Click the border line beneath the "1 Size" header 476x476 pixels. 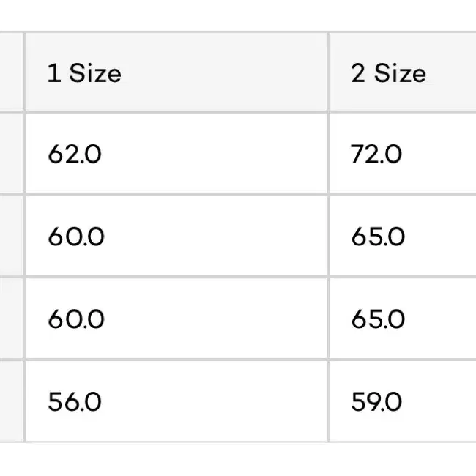pyautogui.click(x=176, y=112)
